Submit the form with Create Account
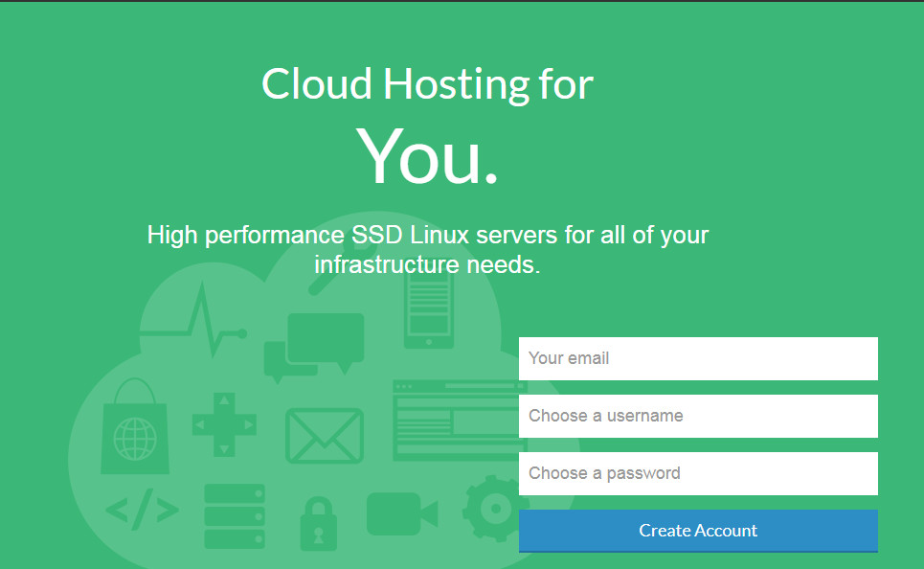This screenshot has width=924, height=569. 698,531
